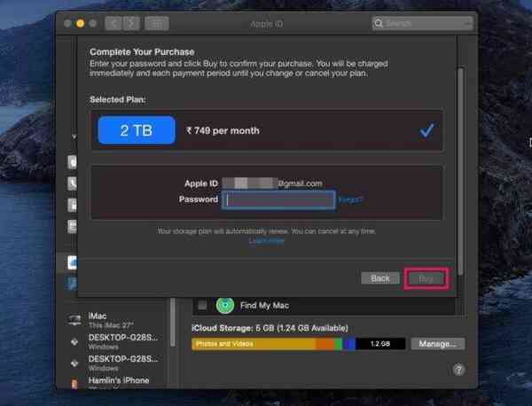Click the Apple ID email field

[x=272, y=183]
